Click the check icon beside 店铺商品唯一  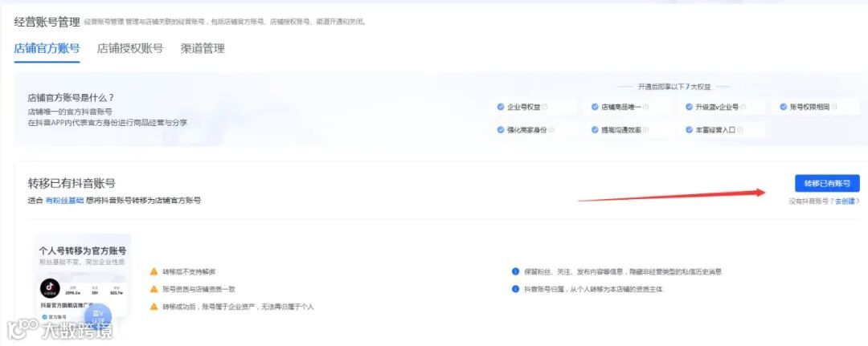point(595,108)
